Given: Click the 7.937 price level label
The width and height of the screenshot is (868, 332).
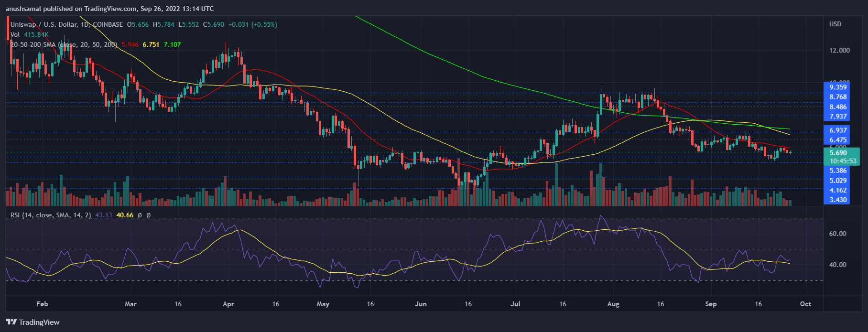Looking at the screenshot, I should 838,117.
